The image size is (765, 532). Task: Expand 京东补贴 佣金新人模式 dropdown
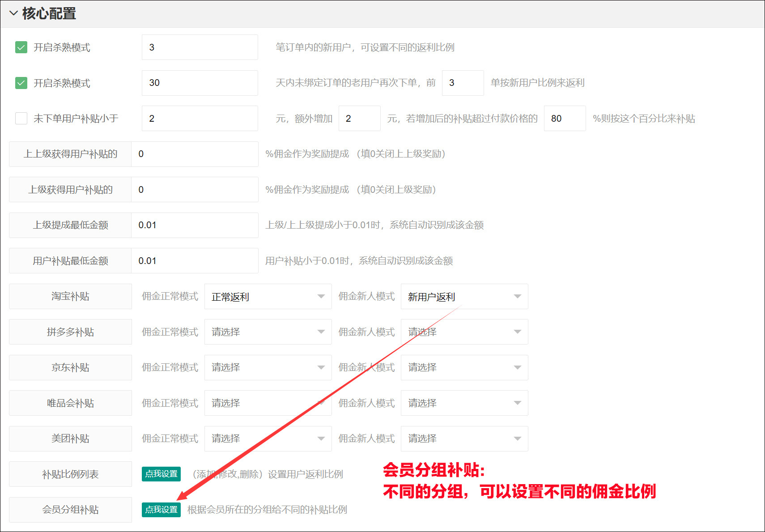(x=464, y=367)
